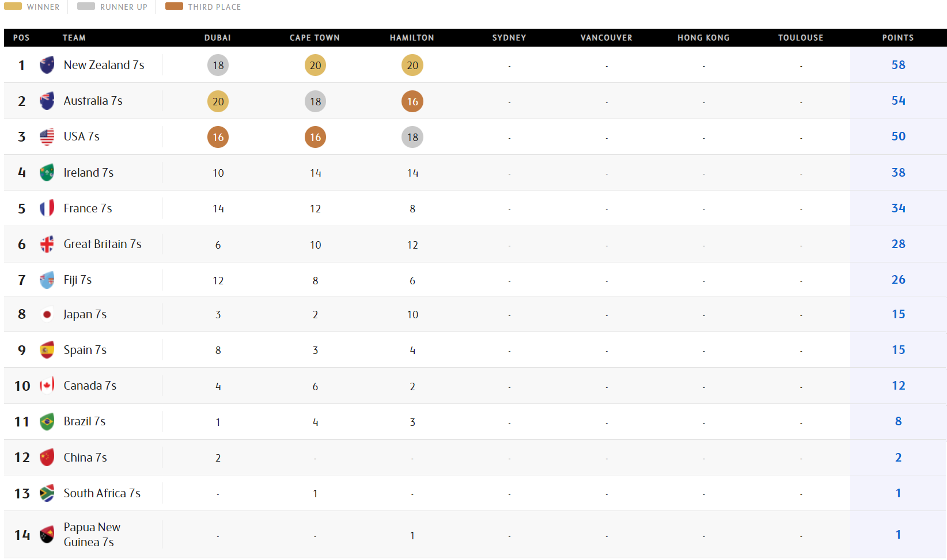Click the Ireland 7s shield icon
The width and height of the screenshot is (947, 560).
(x=47, y=173)
